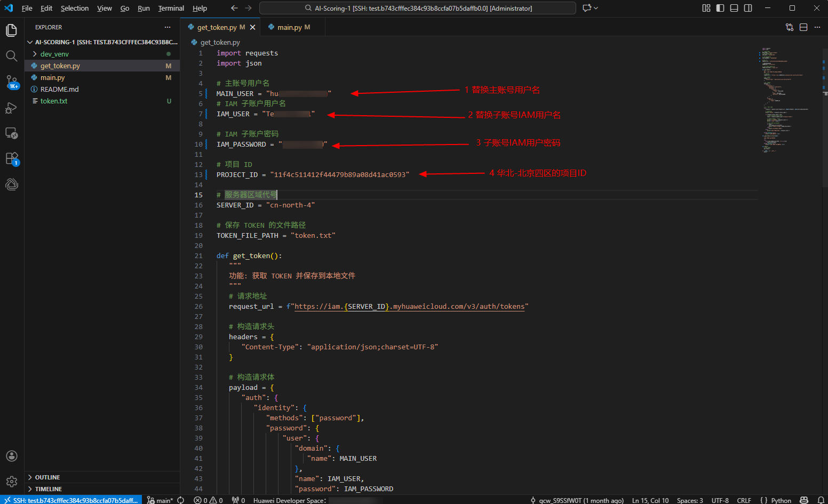Synchronize changes icon in status bar
Screen dimensions: 828x504
point(181,500)
